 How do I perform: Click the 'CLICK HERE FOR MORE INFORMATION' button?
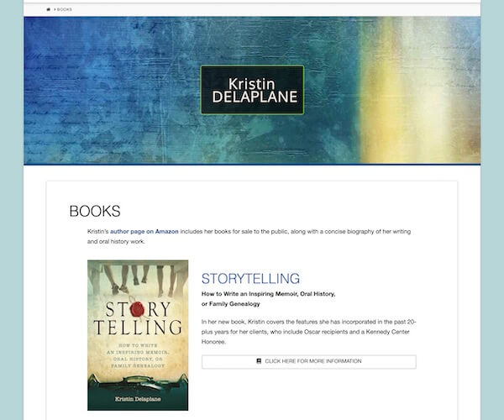(x=309, y=361)
